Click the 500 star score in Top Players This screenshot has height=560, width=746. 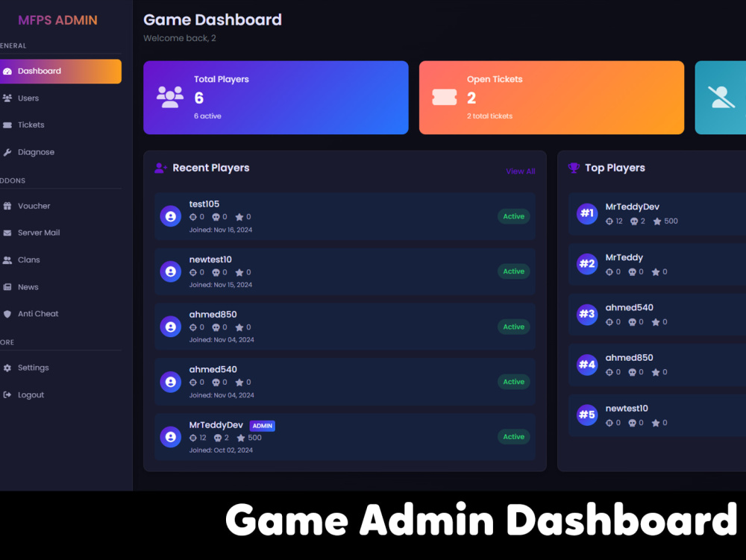click(671, 221)
